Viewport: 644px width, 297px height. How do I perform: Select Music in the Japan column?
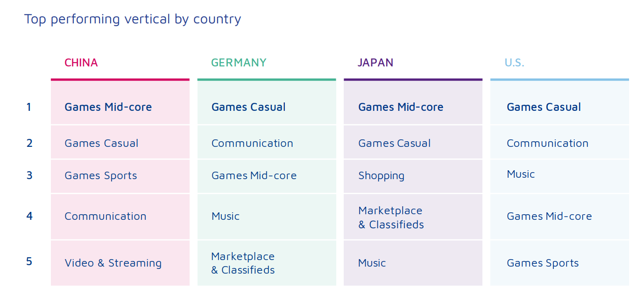point(372,263)
